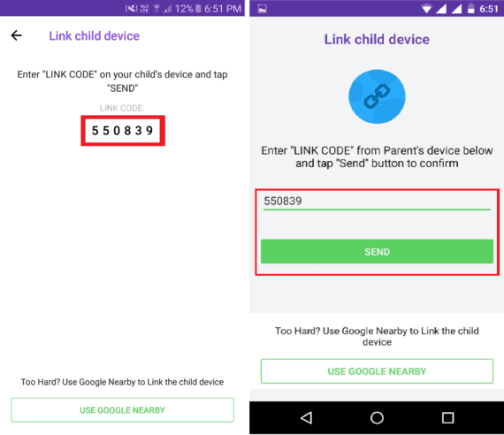Tap the right Link child device heading
The height and width of the screenshot is (435, 504).
point(377,40)
